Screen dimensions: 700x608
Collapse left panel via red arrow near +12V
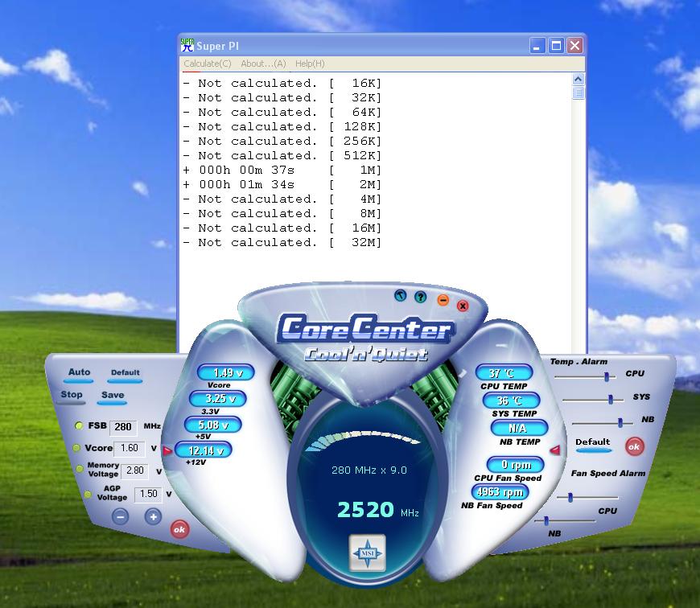point(167,450)
